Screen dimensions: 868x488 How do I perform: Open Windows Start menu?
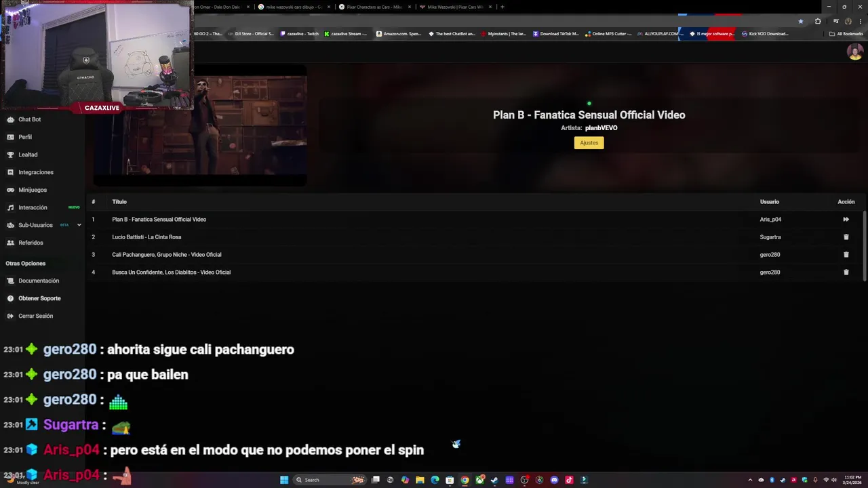click(x=284, y=480)
